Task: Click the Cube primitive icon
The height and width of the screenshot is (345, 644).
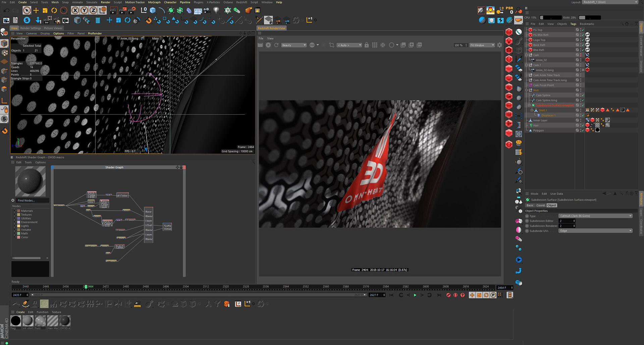Action: click(x=153, y=11)
